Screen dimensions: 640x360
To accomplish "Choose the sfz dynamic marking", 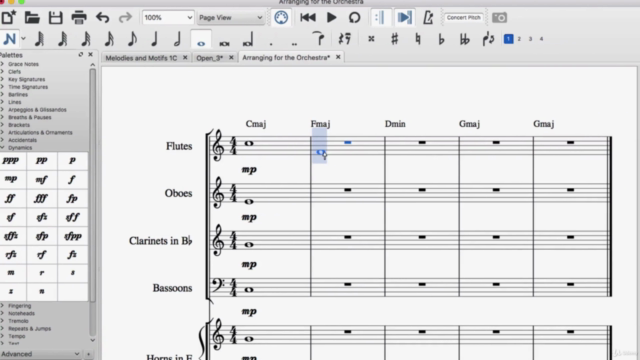I will [41, 217].
